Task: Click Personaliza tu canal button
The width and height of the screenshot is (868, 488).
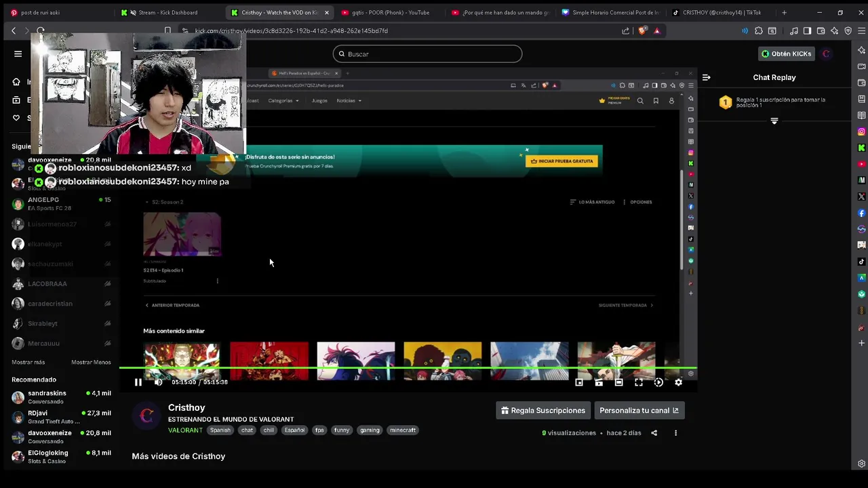Action: 639,410
